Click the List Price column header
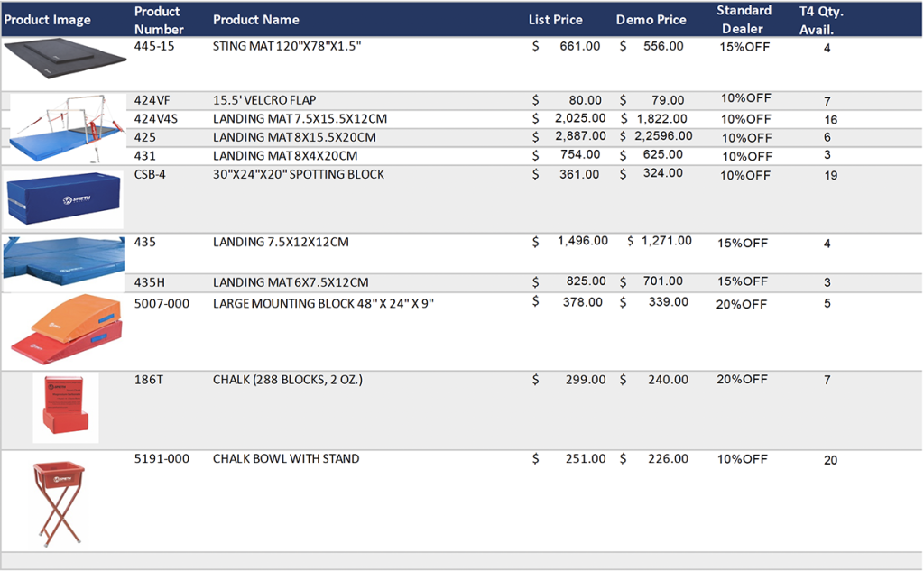 555,20
